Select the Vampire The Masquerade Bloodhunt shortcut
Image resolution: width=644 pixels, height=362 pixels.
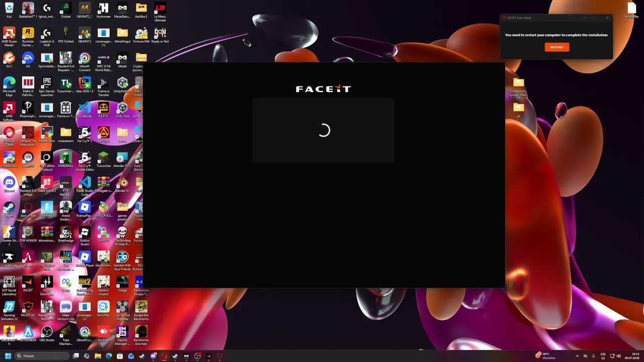coord(28,137)
